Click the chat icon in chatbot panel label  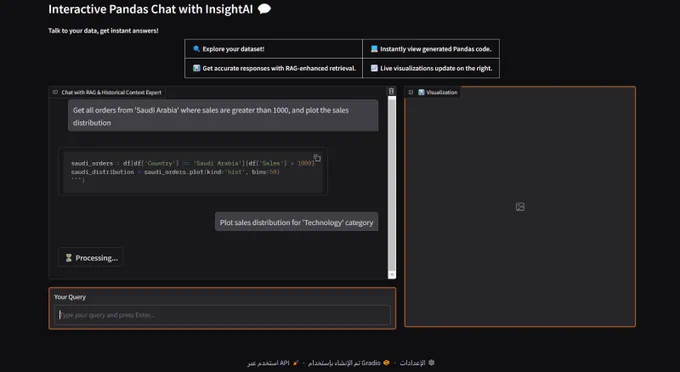point(55,92)
